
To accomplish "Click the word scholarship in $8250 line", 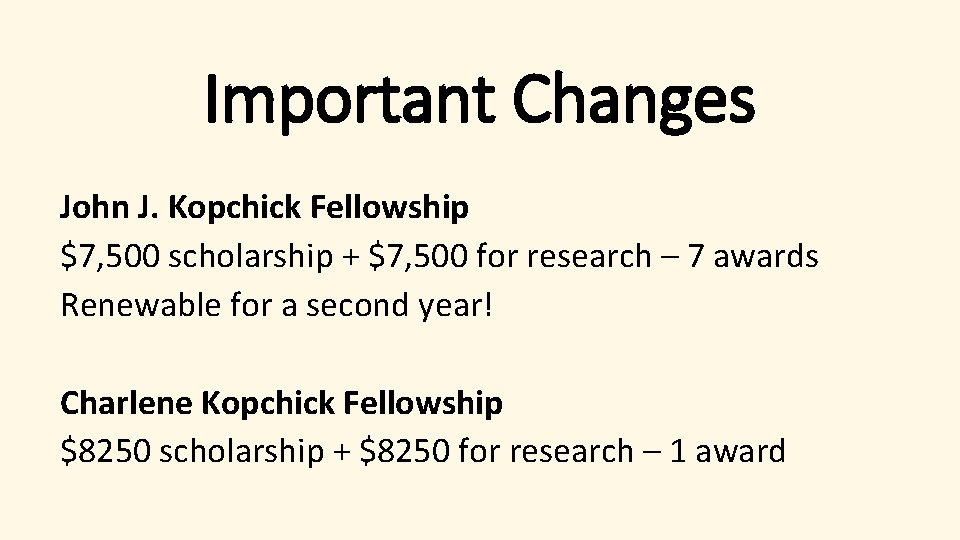I will (242, 452).
